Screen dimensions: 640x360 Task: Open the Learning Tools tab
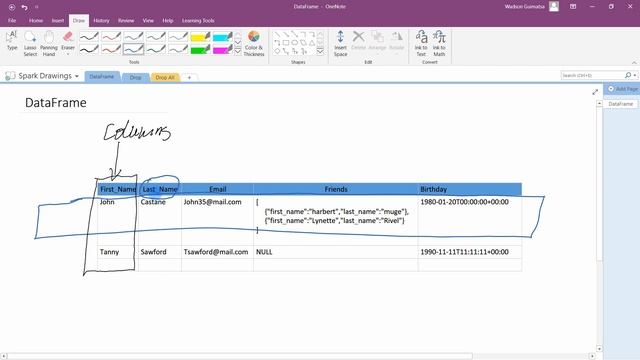click(198, 20)
